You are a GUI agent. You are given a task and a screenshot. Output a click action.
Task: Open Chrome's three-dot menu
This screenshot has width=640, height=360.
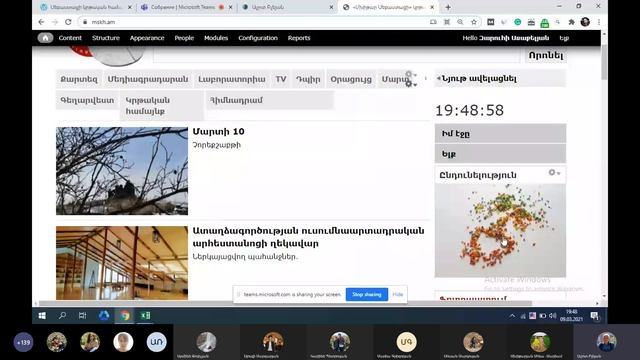coord(599,22)
